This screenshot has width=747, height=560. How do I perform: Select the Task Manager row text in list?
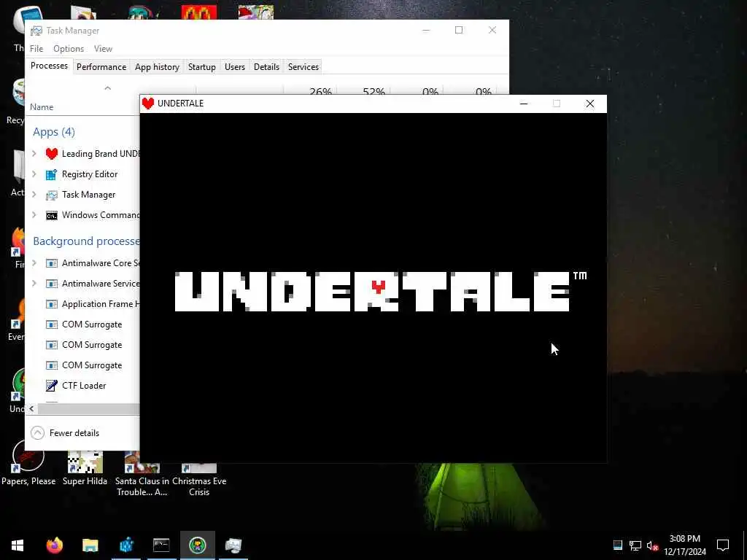[x=88, y=195]
